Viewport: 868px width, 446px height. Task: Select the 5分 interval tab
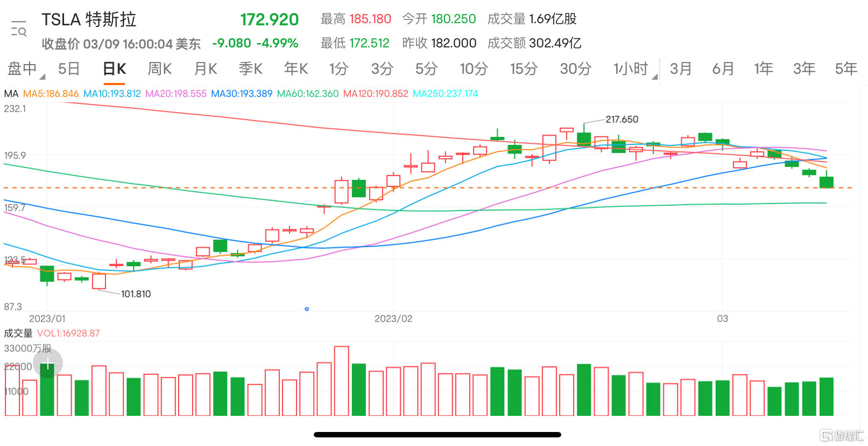426,69
